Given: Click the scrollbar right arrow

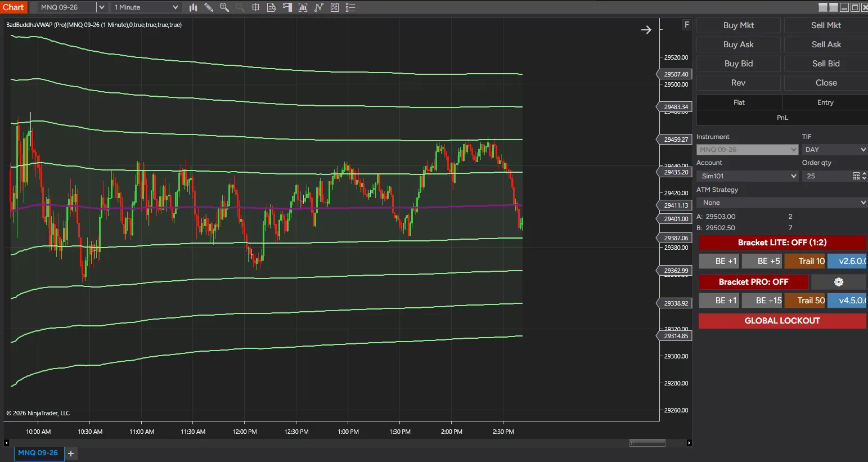Looking at the screenshot, I should click(x=689, y=443).
